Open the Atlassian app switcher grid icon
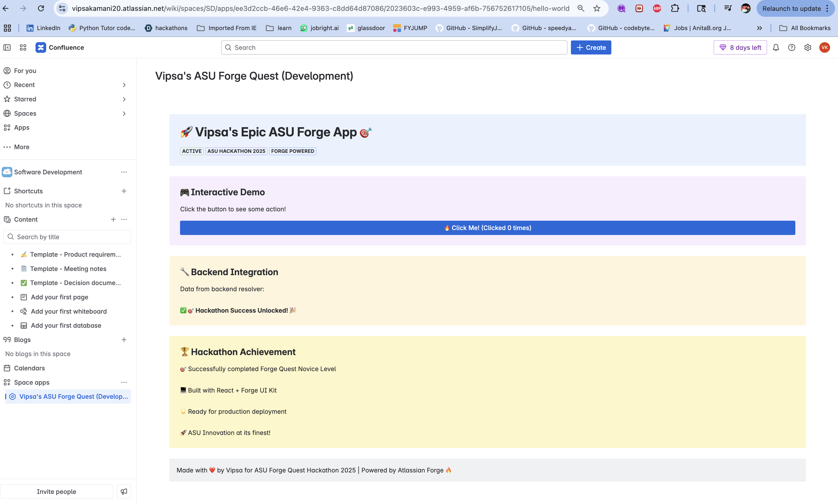 coord(23,48)
